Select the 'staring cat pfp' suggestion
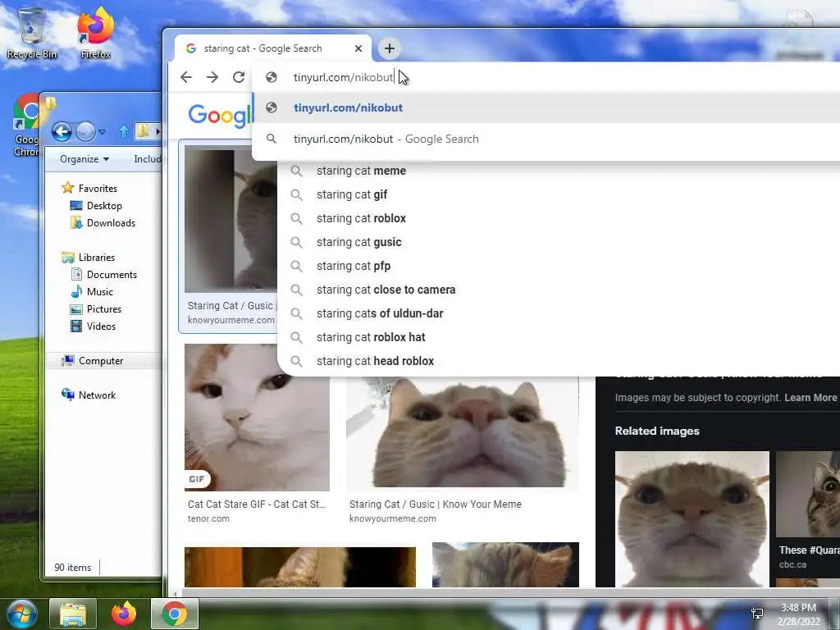The image size is (840, 630). (x=354, y=266)
